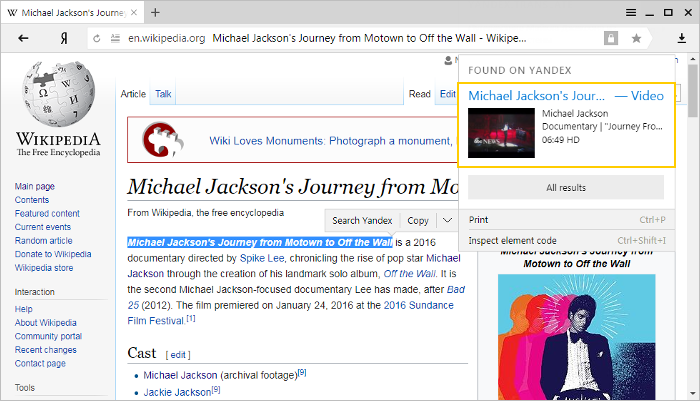
Task: Open the edit link beside Cast heading
Action: click(x=178, y=355)
